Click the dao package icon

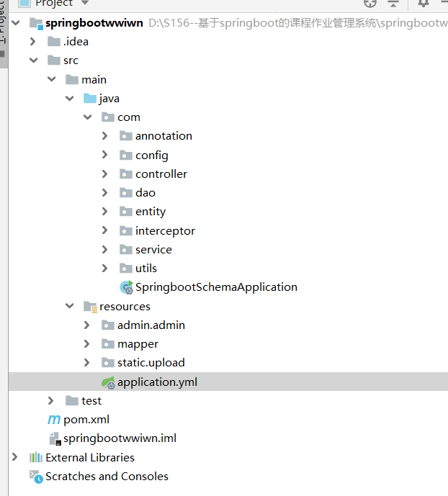126,193
